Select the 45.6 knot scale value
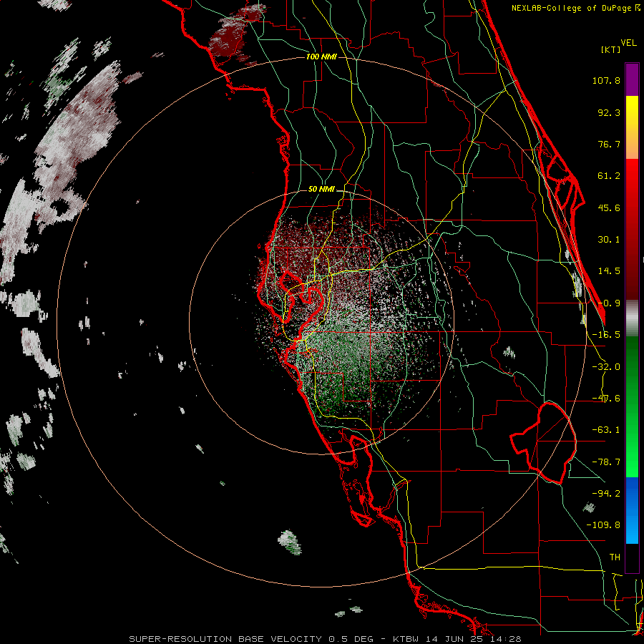644x644 pixels. (609, 208)
